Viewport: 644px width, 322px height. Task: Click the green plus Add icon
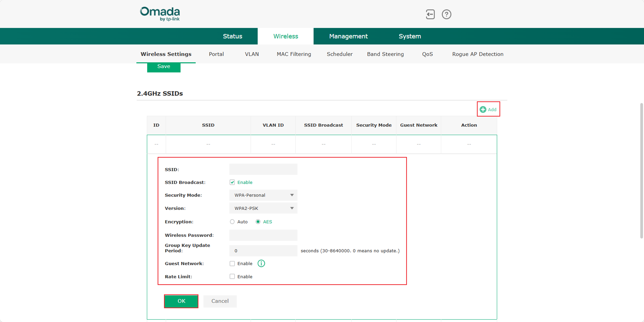tap(483, 109)
